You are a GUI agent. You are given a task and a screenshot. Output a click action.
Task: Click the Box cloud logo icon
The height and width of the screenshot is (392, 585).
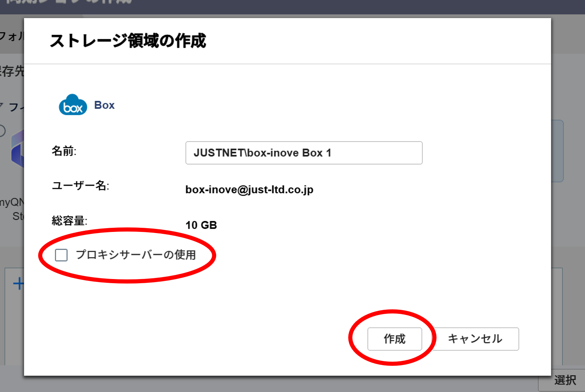[73, 105]
